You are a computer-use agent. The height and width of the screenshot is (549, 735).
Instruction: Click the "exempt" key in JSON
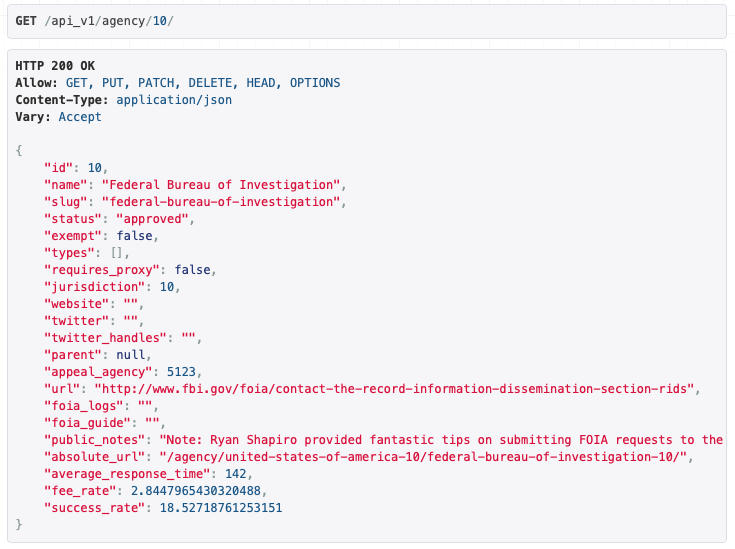click(73, 236)
